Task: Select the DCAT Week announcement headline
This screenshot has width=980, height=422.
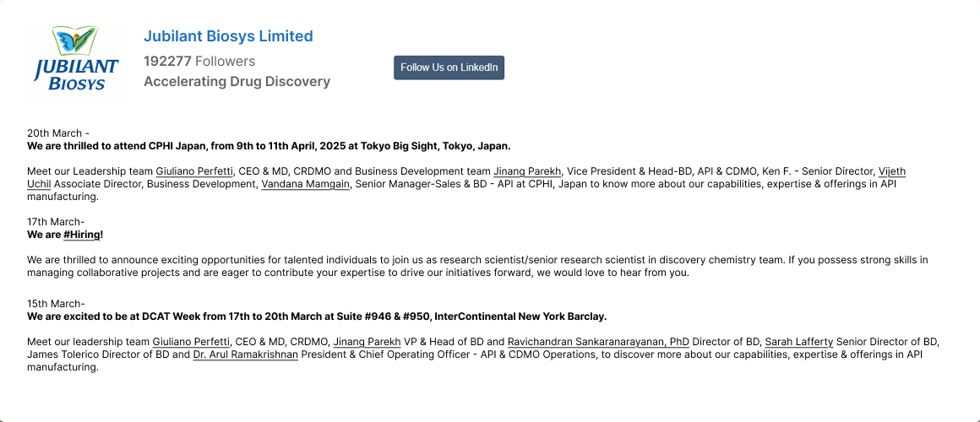Action: coord(317,316)
